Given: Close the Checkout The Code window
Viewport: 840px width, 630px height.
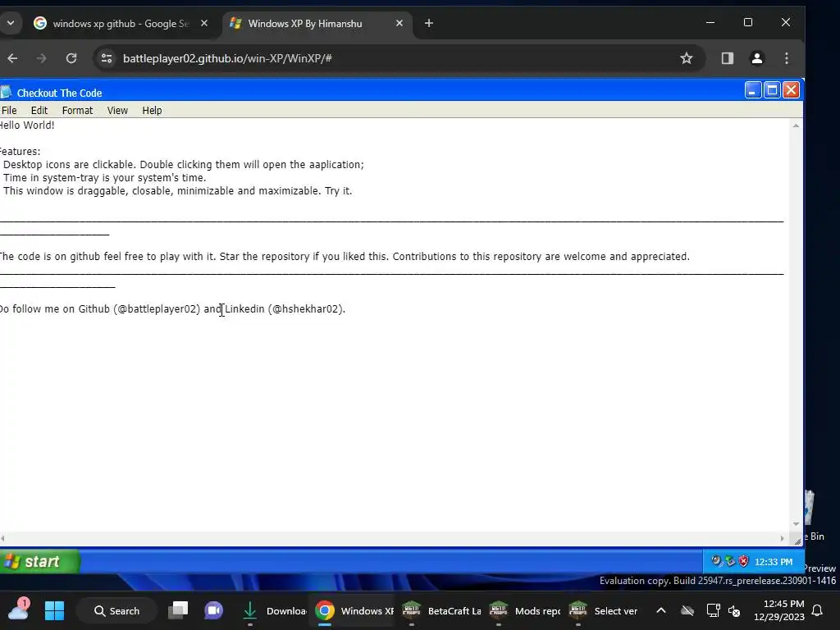Looking at the screenshot, I should 792,90.
